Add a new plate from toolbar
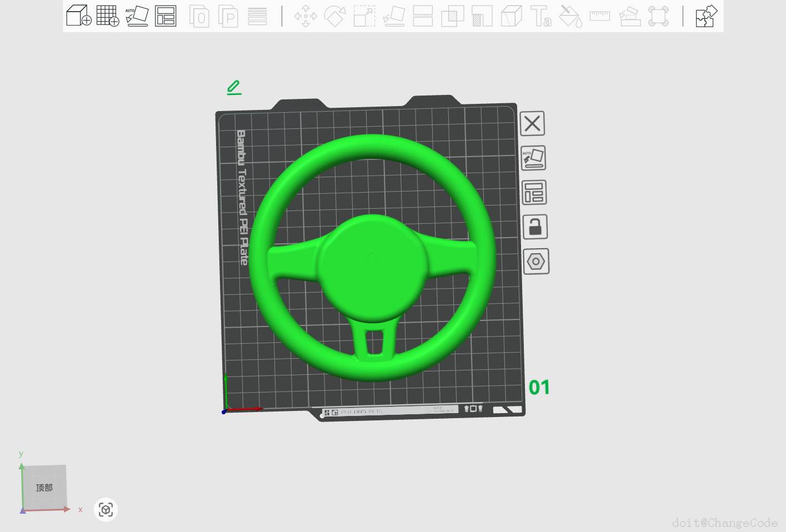786x532 pixels. pos(108,16)
